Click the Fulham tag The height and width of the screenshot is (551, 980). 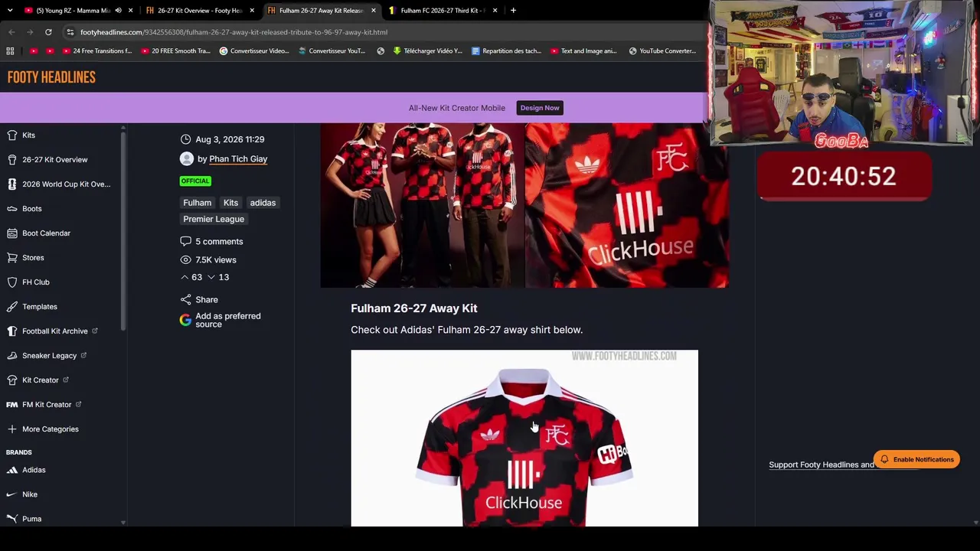point(197,203)
